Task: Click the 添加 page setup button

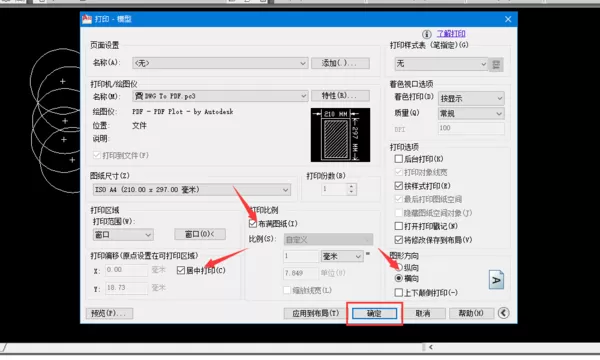Action: pos(340,63)
